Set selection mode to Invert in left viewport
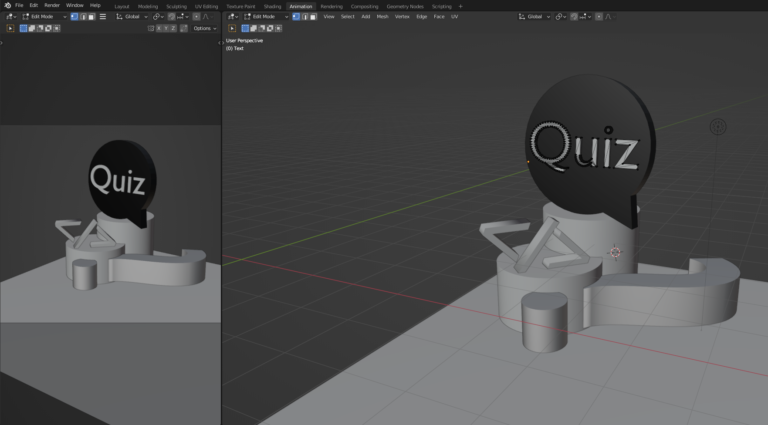 pyautogui.click(x=48, y=28)
